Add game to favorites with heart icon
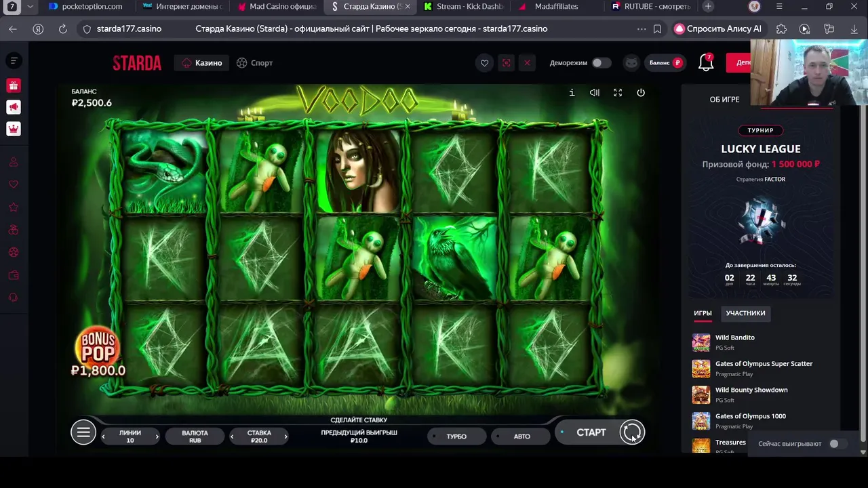The height and width of the screenshot is (488, 868). (x=484, y=63)
